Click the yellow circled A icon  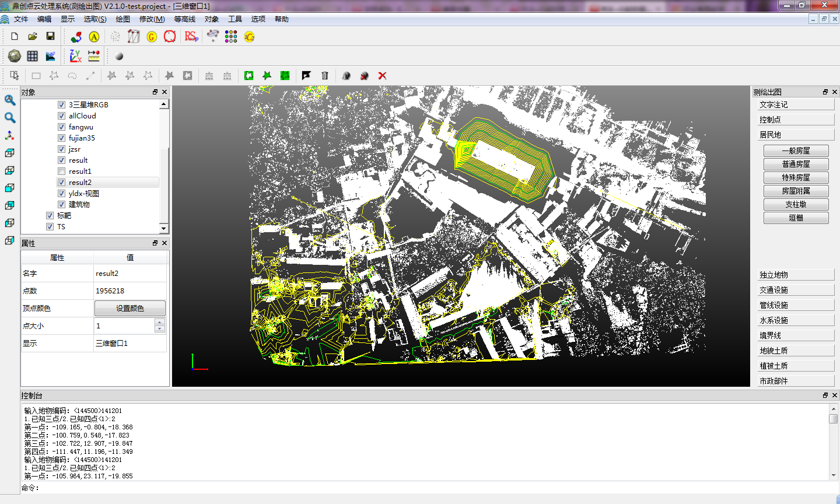click(x=94, y=37)
